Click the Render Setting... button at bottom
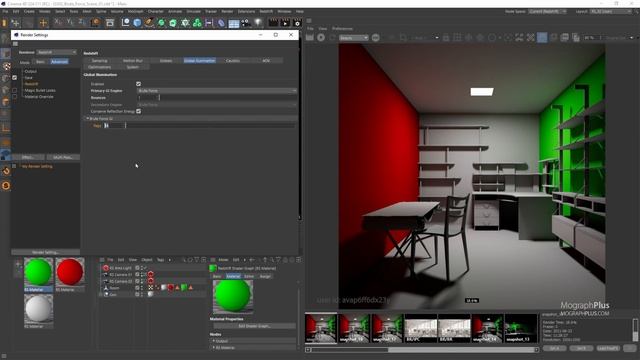 tap(45, 252)
